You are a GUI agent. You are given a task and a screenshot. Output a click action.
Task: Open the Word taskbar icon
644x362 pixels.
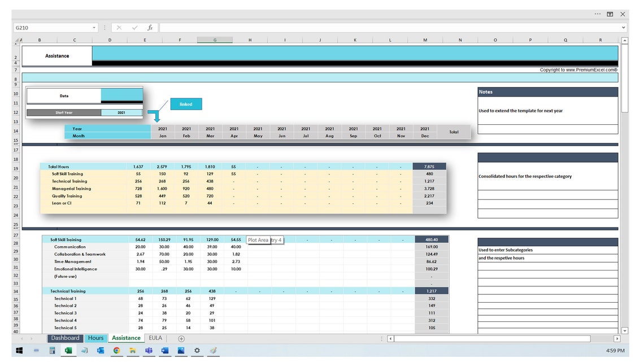coord(165,351)
